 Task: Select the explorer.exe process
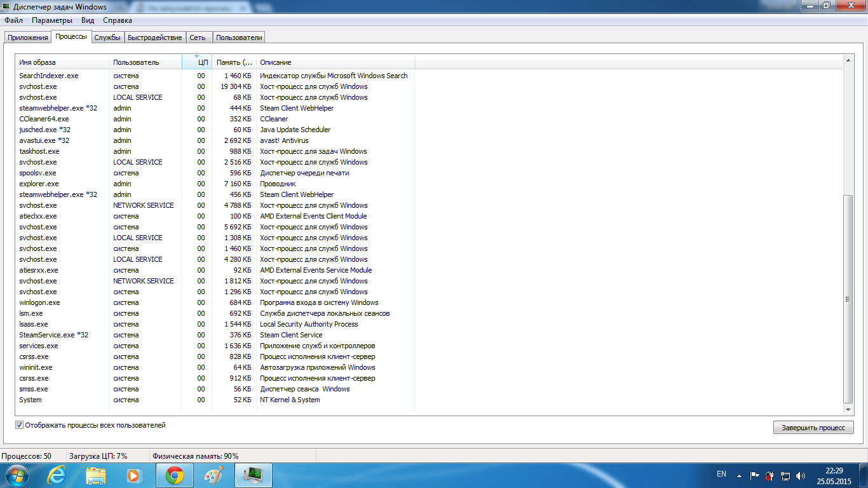[215, 184]
